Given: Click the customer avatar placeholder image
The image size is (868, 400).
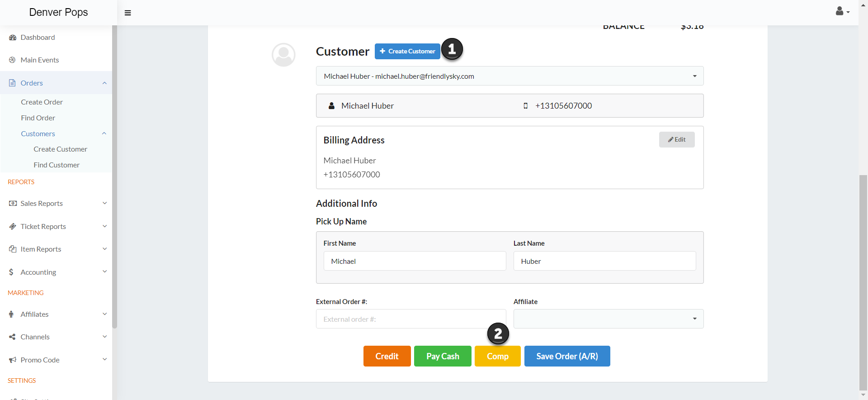Looking at the screenshot, I should 283,55.
